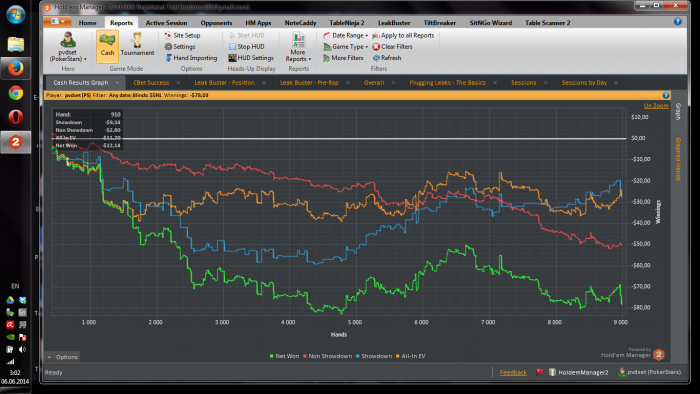This screenshot has height=394, width=700.
Task: Click the Un Zoom link
Action: [656, 106]
